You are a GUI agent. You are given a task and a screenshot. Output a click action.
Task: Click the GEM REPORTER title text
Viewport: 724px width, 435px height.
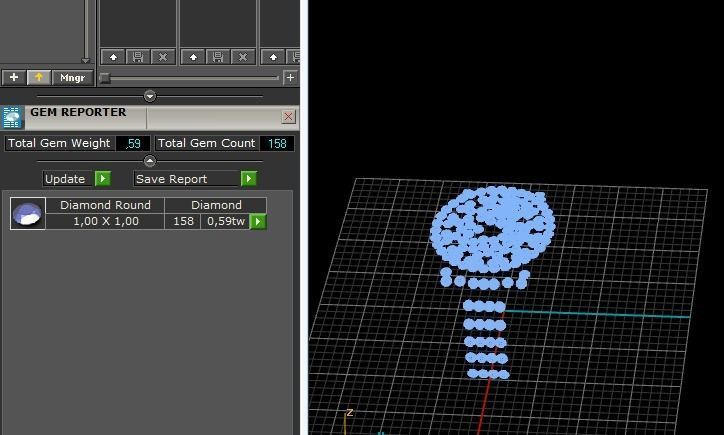(x=78, y=112)
